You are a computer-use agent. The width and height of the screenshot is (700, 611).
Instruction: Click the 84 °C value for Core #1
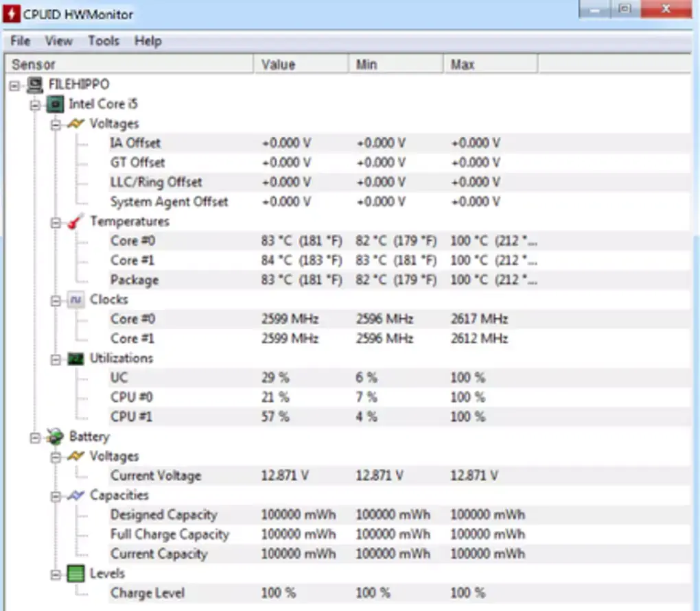pyautogui.click(x=302, y=261)
